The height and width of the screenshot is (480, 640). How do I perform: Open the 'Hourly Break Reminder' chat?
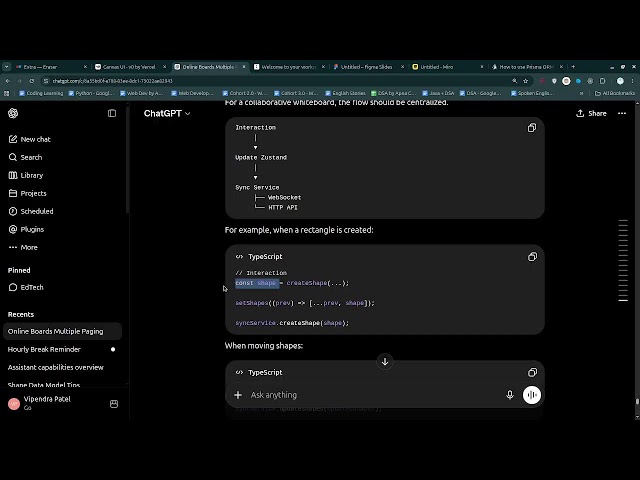tap(62, 349)
